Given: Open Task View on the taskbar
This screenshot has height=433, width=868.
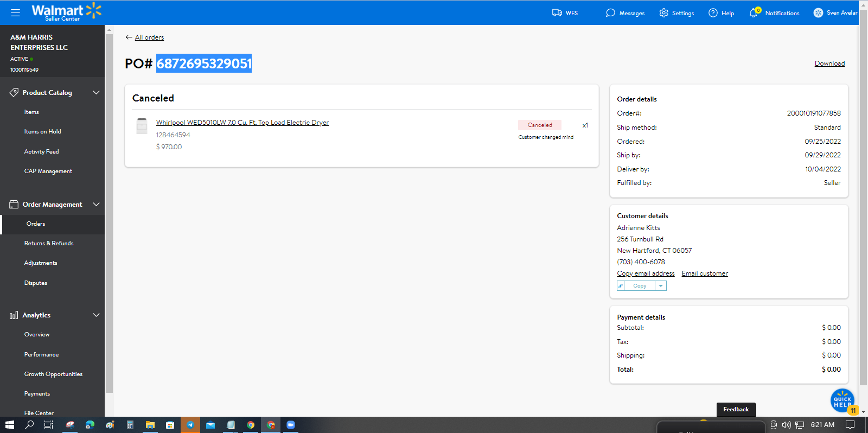Looking at the screenshot, I should (x=49, y=425).
